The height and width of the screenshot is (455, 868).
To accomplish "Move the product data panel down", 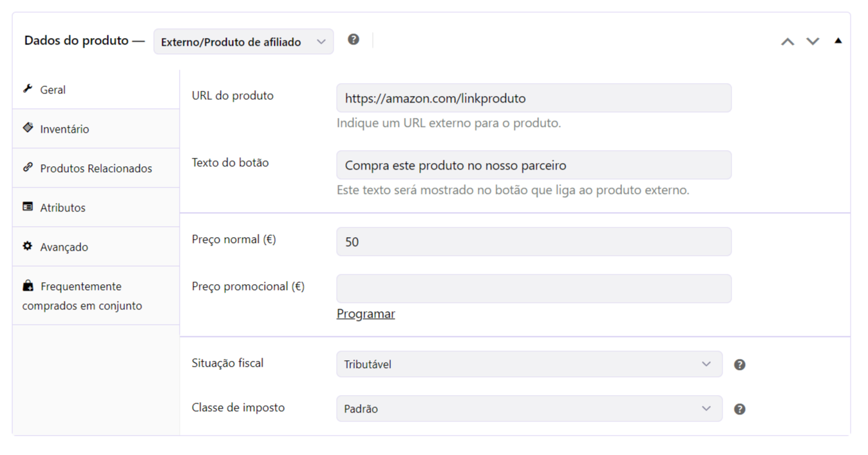I will coord(813,41).
